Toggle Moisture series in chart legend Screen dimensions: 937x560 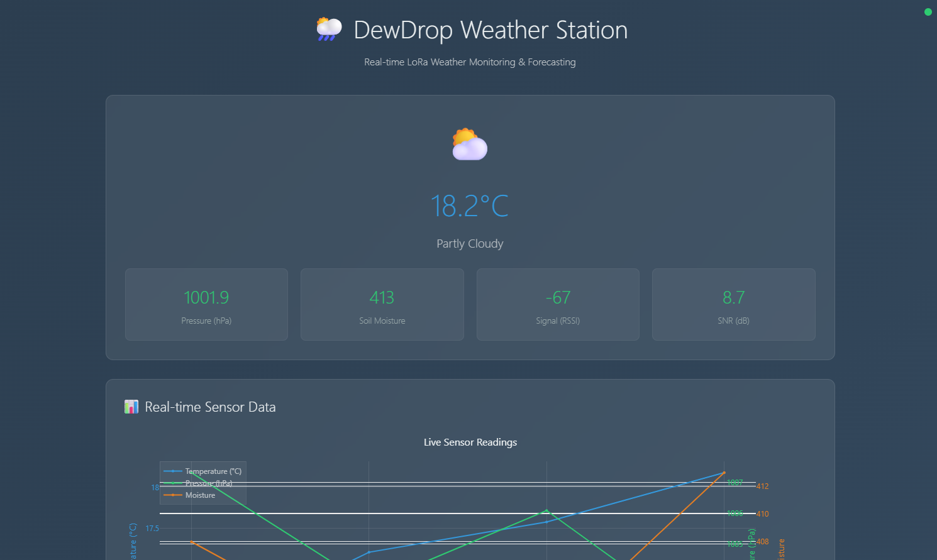[189, 495]
